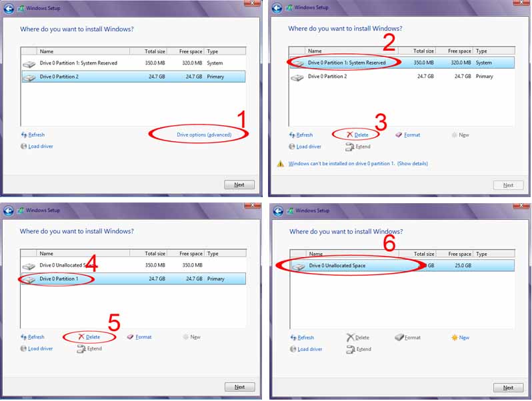This screenshot has width=532, height=401.
Task: Select highlighted Drive 0 Partition 1: System Reserved row
Action: pyautogui.click(x=402, y=63)
